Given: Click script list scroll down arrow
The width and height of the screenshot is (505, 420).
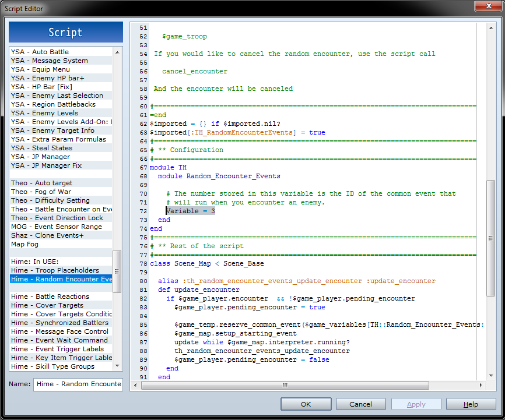Looking at the screenshot, I should coord(117,366).
